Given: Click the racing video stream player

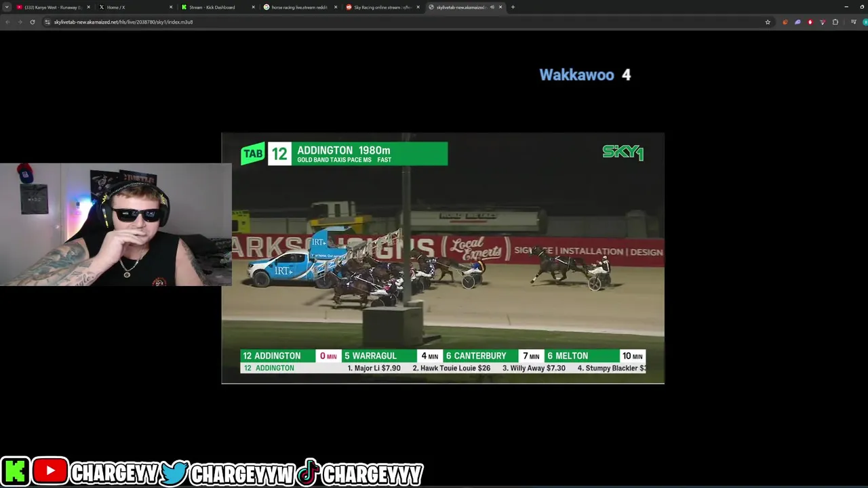Looking at the screenshot, I should click(443, 258).
